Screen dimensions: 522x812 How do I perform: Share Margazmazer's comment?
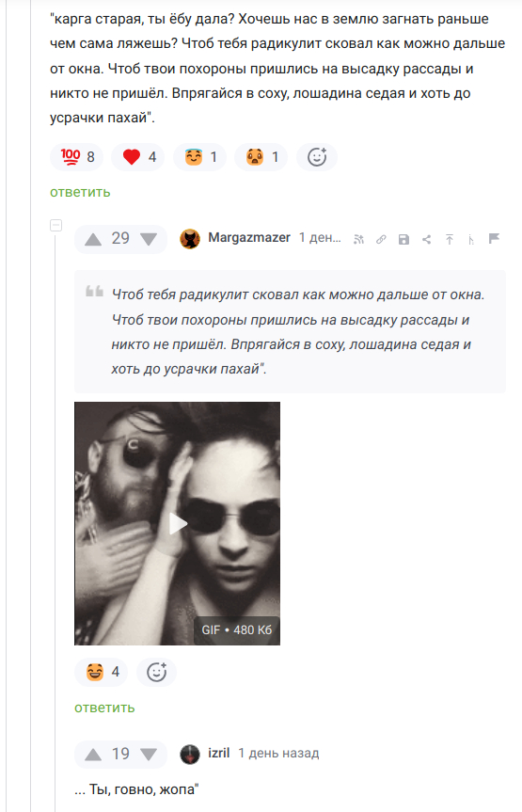(x=427, y=239)
